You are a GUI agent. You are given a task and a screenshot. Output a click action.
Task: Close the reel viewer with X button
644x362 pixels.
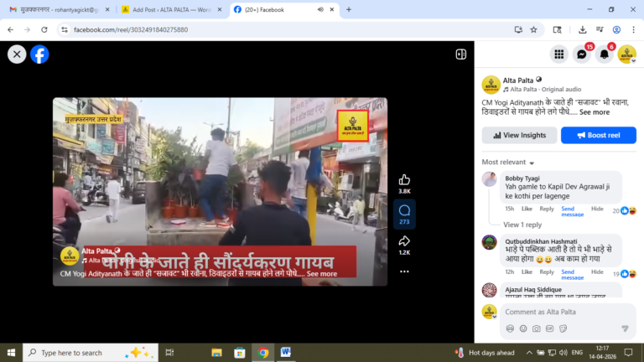tap(17, 54)
